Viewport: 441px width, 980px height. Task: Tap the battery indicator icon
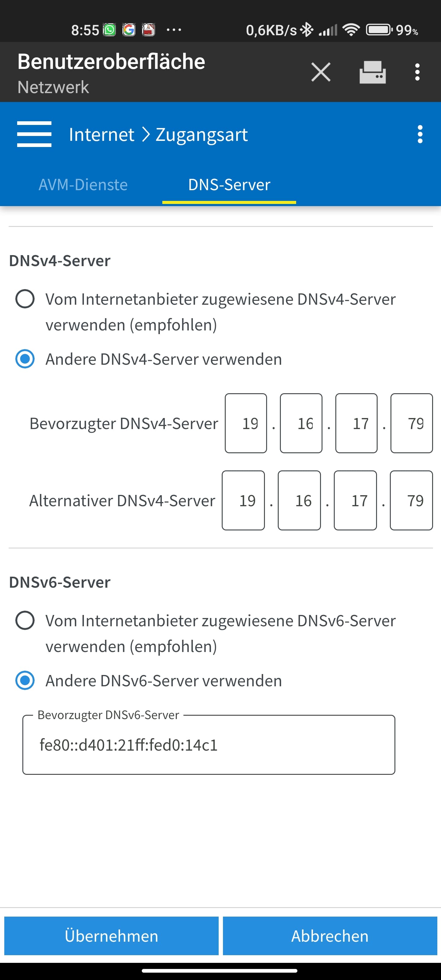379,30
